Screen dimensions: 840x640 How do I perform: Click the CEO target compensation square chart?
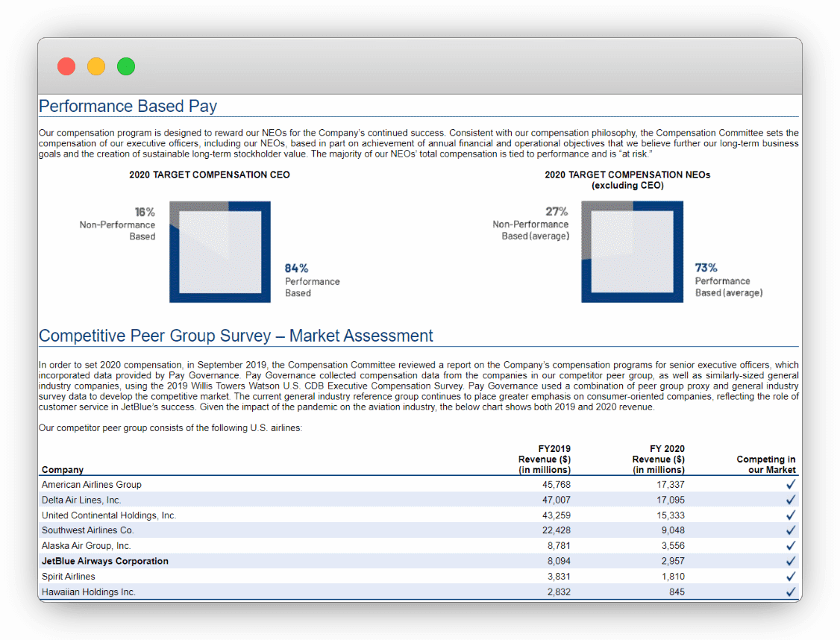pyautogui.click(x=220, y=251)
